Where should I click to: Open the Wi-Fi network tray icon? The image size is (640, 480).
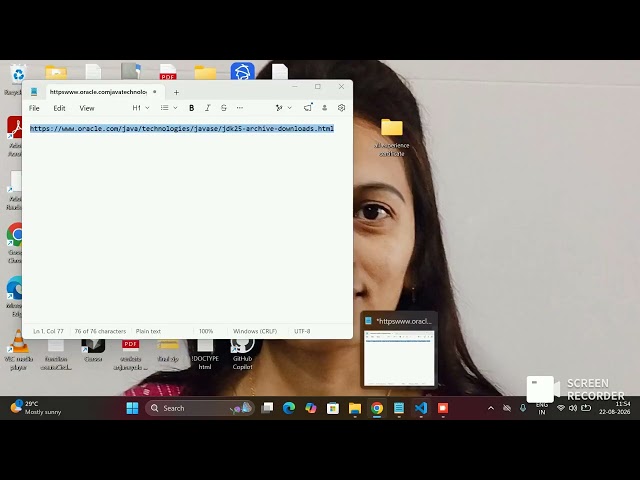point(561,408)
